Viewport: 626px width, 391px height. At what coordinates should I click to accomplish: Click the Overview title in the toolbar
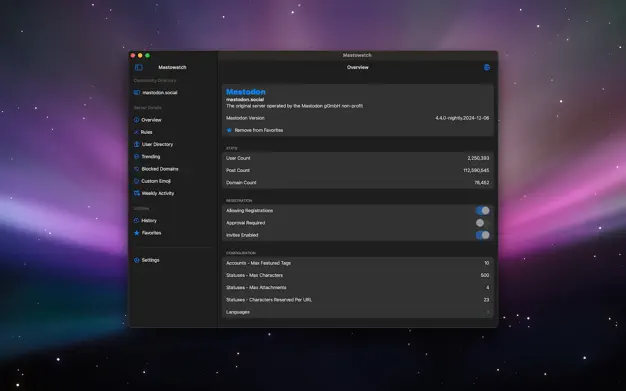tap(358, 67)
